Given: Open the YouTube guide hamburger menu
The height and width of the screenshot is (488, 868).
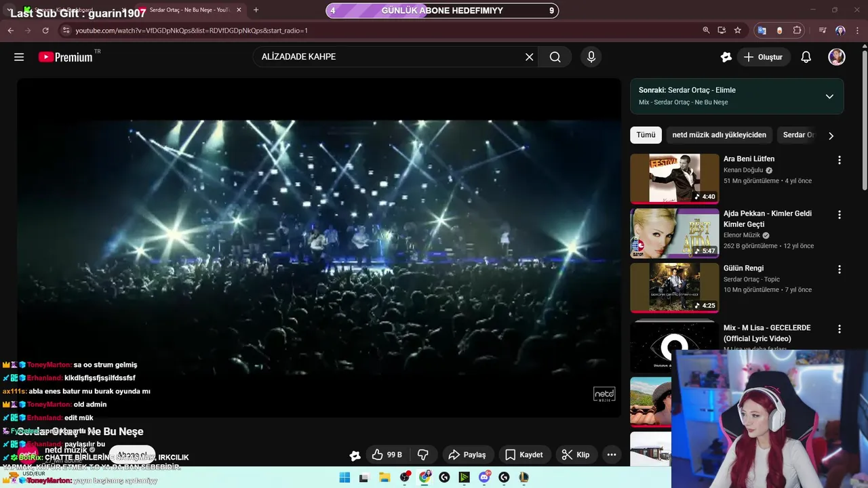Looking at the screenshot, I should (19, 57).
